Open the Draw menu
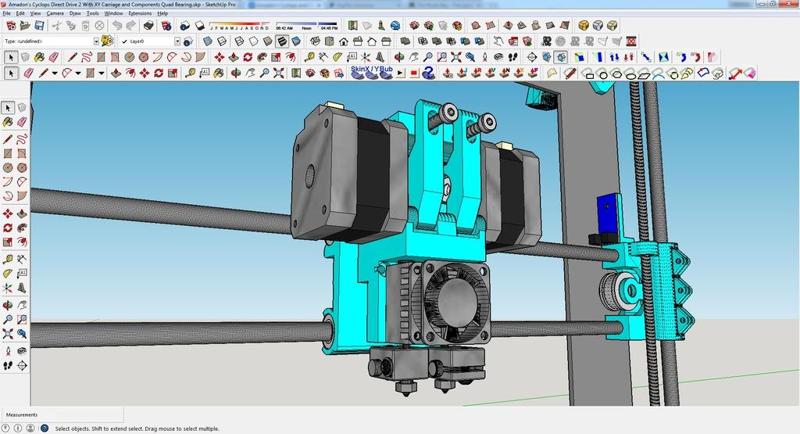800x434 pixels. click(x=75, y=13)
